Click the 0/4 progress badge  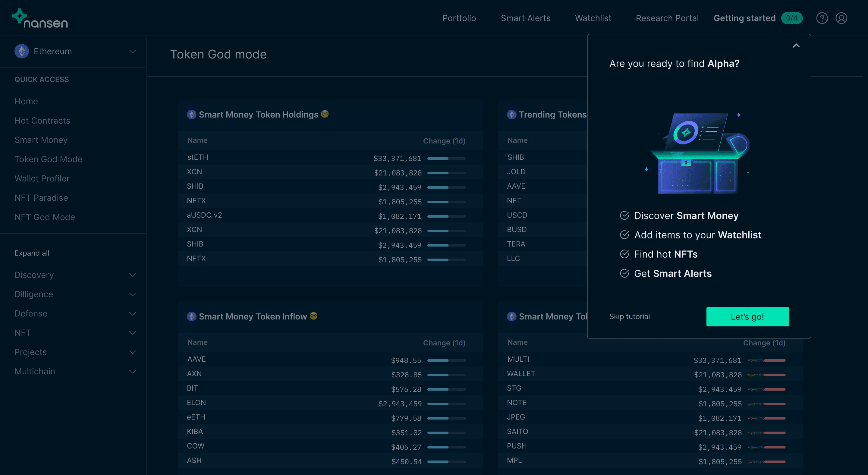pos(791,18)
